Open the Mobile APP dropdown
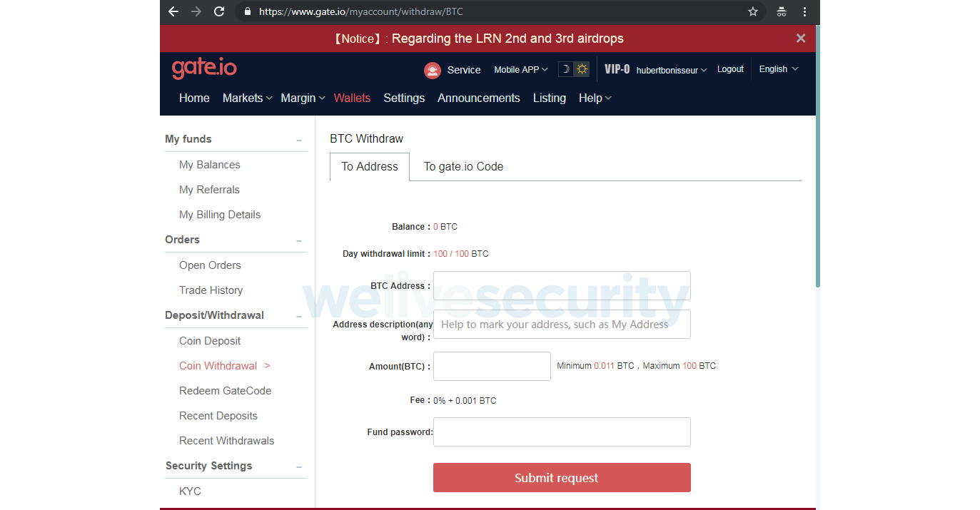This screenshot has height=510, width=980. click(x=521, y=69)
